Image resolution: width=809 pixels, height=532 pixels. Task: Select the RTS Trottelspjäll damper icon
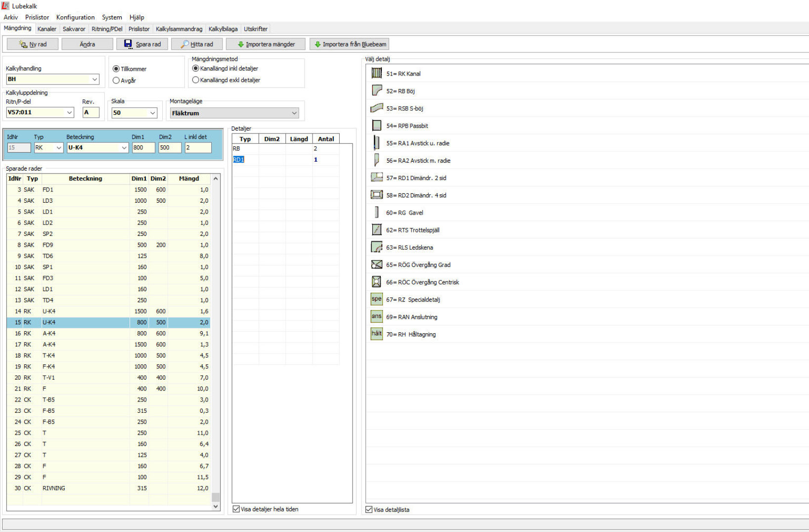point(376,229)
